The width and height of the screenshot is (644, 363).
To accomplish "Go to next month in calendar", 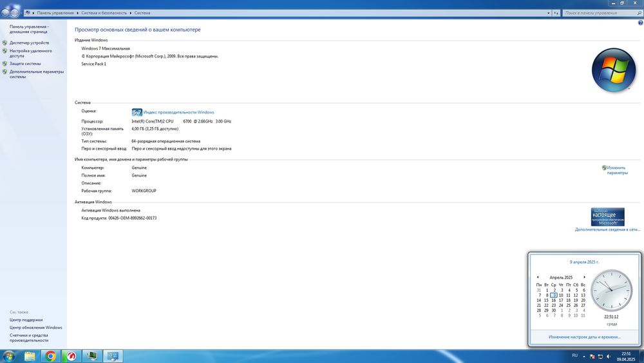I will (x=585, y=277).
